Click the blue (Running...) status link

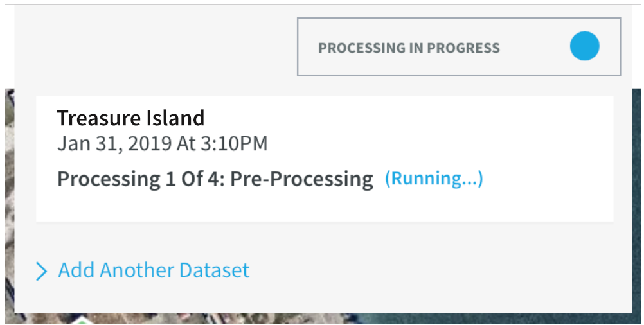click(x=434, y=179)
